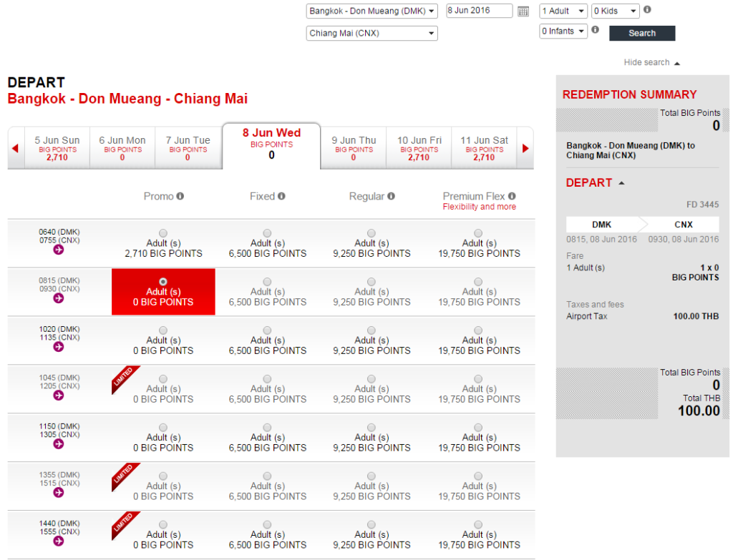733x560 pixels.
Task: Switch to the 6 Jun Mon date tab
Action: click(x=122, y=148)
